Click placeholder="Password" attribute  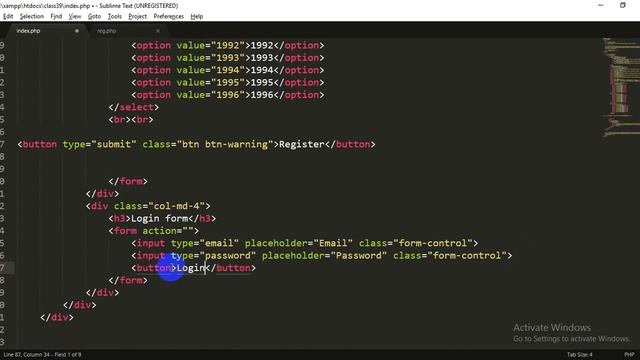pos(324,256)
